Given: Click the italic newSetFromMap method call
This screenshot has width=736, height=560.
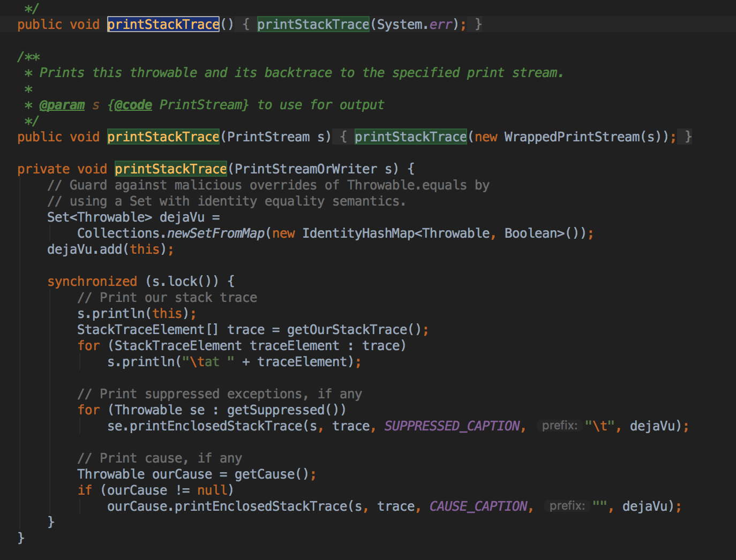Looking at the screenshot, I should [216, 233].
